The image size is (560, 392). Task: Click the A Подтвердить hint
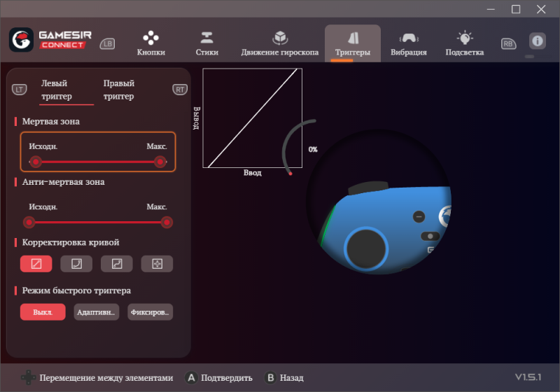click(x=218, y=378)
